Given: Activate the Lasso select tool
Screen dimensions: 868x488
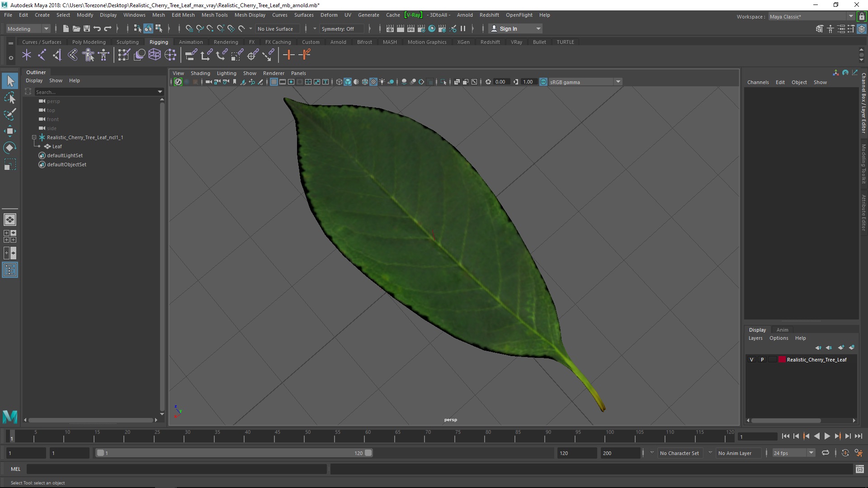Looking at the screenshot, I should tap(10, 98).
